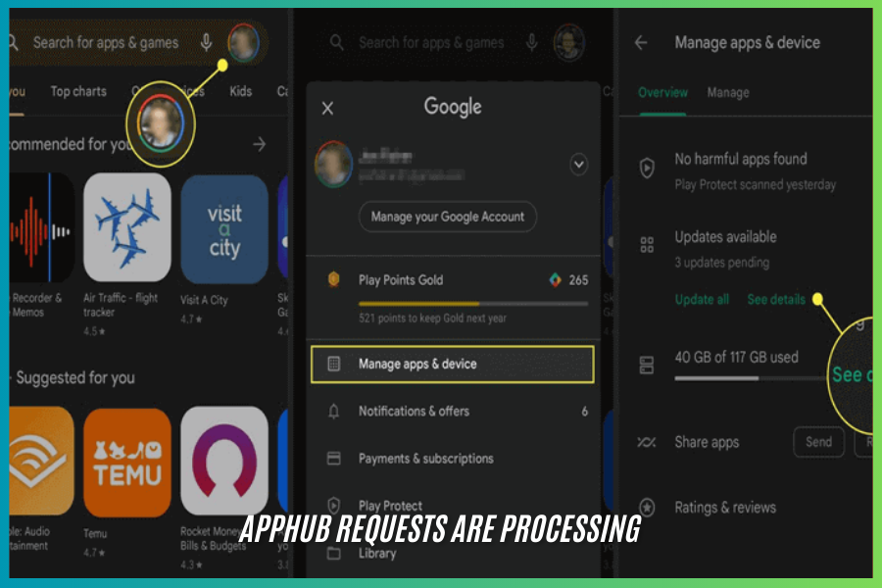The width and height of the screenshot is (882, 588).
Task: Tap the microphone icon in the left search bar
Action: point(207,43)
